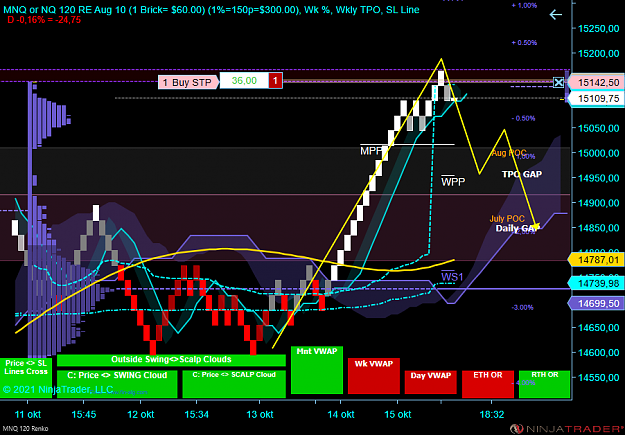Click the red Day VWAP box
625x435 pixels.
[430, 382]
